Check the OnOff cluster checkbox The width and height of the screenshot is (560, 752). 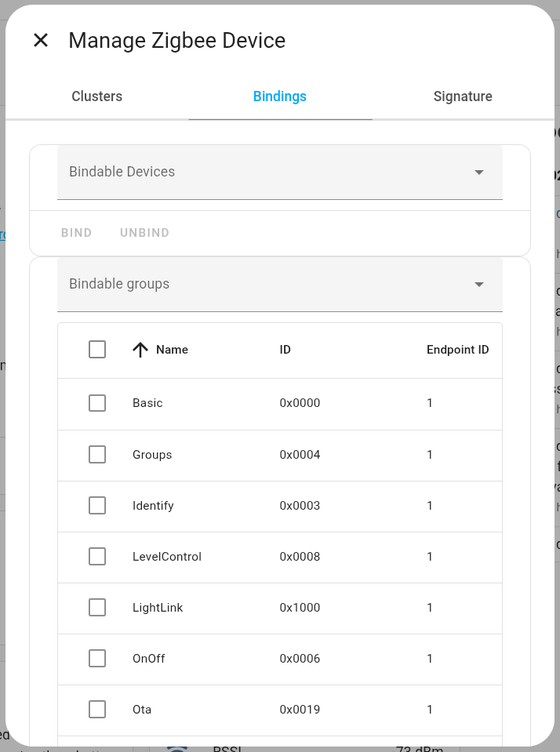(x=97, y=659)
